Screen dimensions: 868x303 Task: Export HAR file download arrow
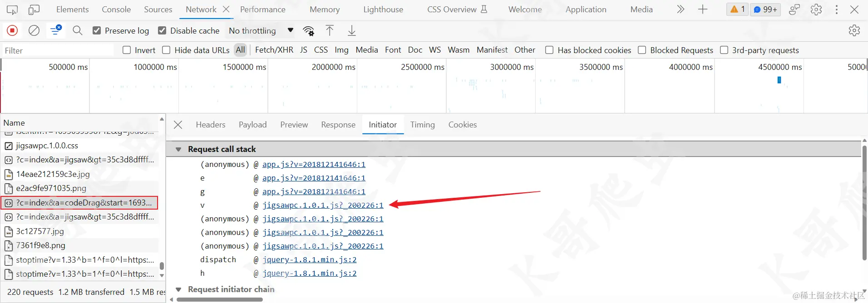(352, 31)
